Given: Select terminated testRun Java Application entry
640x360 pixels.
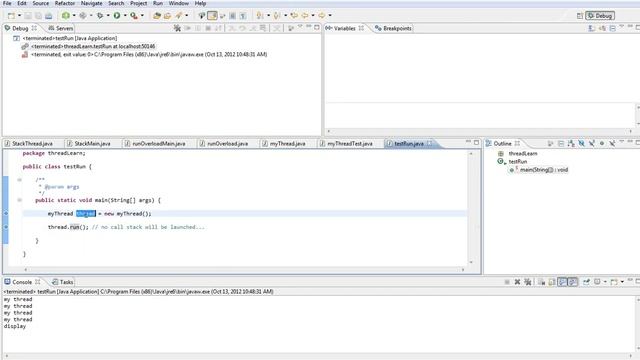Looking at the screenshot, I should (x=70, y=38).
